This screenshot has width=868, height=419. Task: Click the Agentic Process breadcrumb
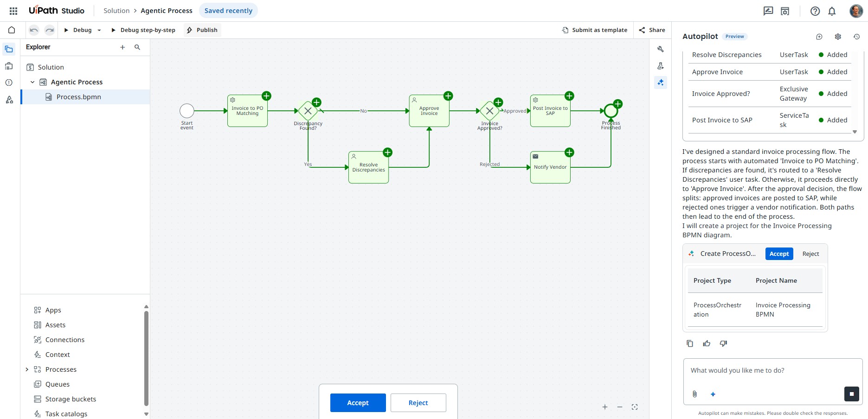167,11
